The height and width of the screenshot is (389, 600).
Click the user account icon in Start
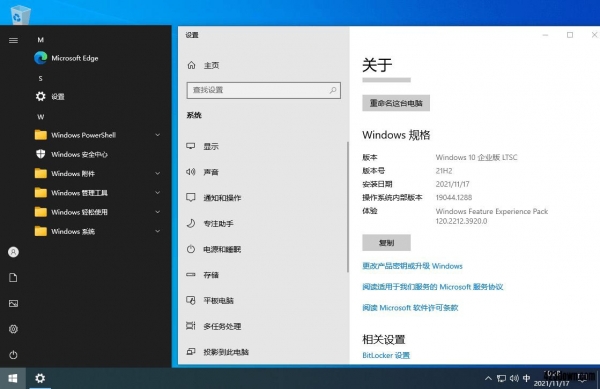pos(13,252)
